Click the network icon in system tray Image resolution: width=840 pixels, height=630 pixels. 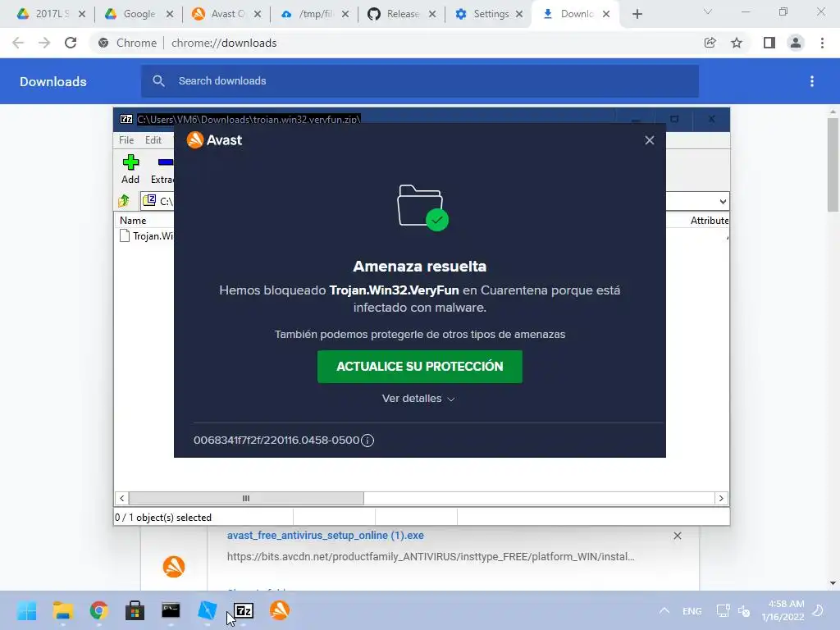[723, 610]
